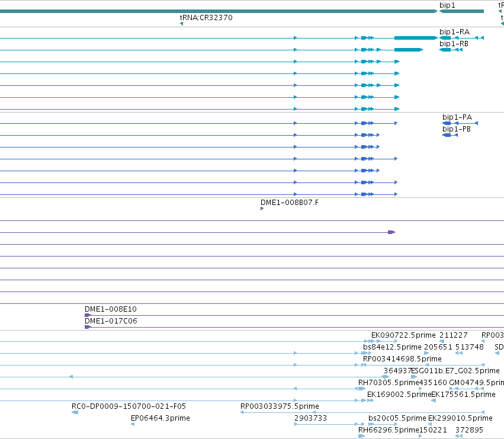The height and width of the screenshot is (439, 504).
Task: Click the DME1-017C06 purple exon glyph
Action: click(x=88, y=327)
